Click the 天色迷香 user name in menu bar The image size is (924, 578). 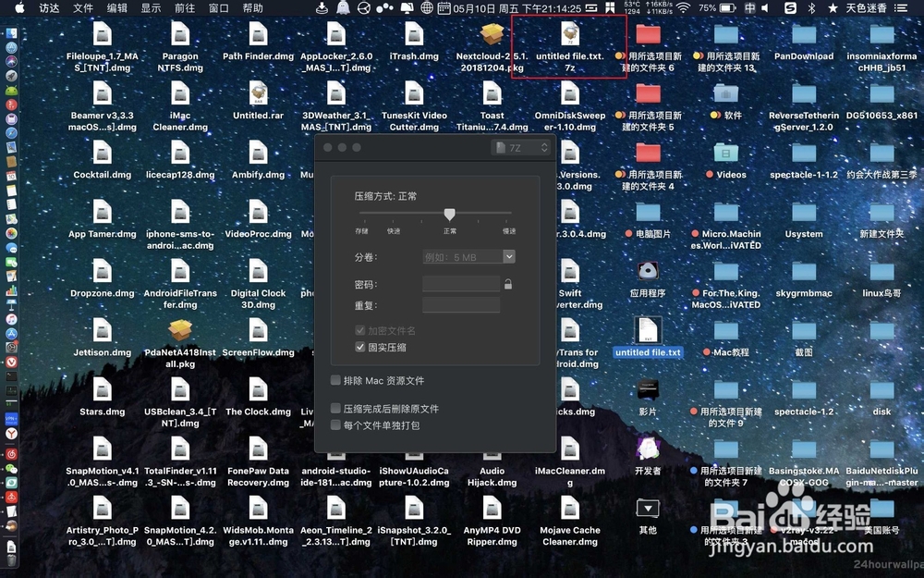867,7
